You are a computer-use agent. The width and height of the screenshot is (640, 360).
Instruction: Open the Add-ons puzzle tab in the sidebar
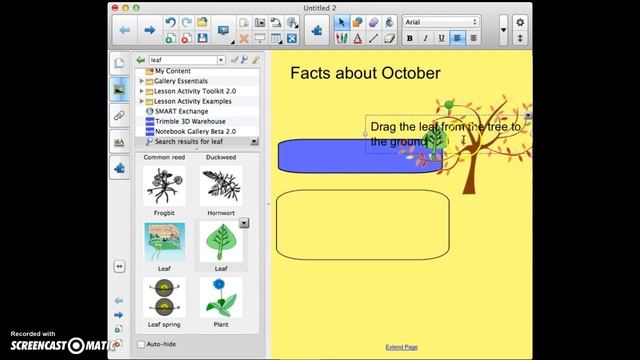point(119,168)
